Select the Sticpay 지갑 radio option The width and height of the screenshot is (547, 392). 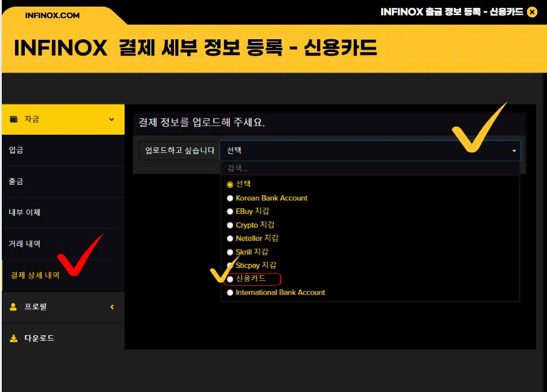click(x=230, y=265)
